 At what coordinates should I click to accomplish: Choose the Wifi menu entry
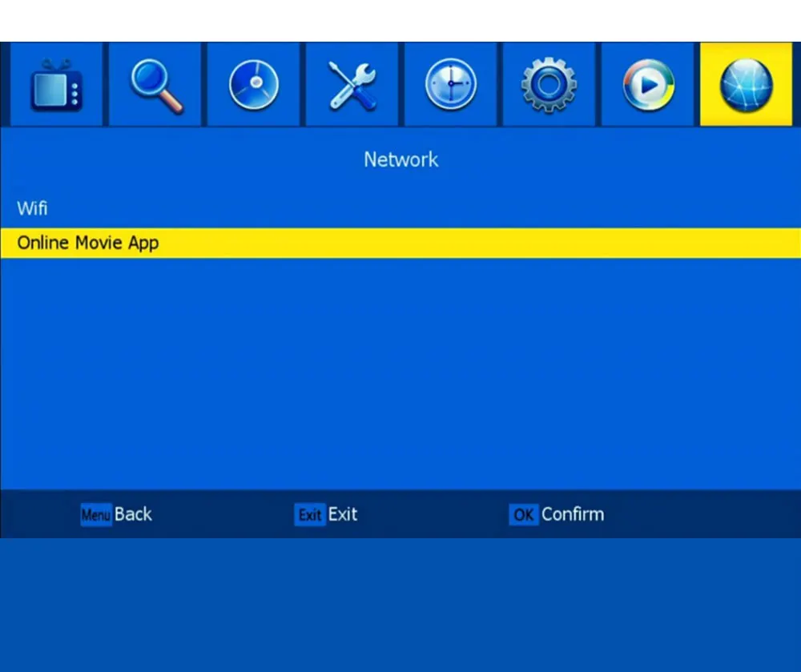click(400, 208)
